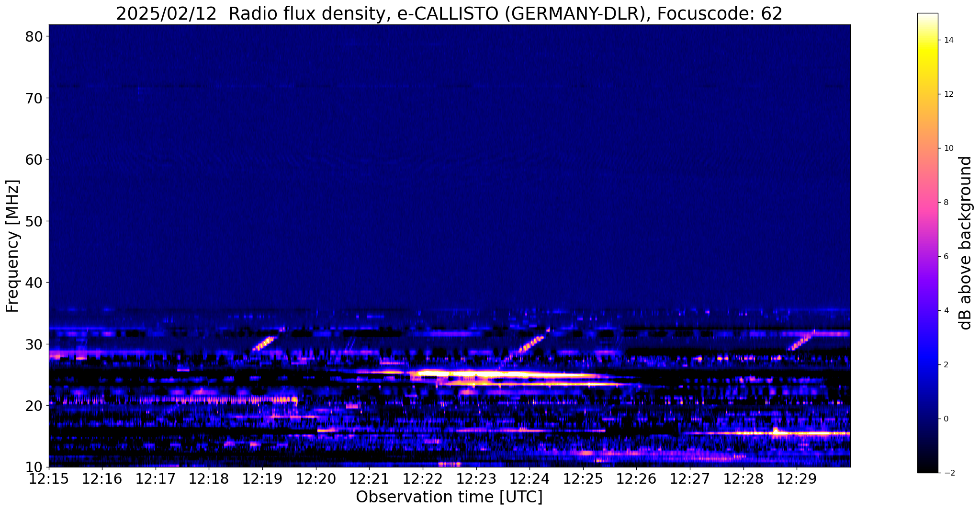Click the 12:18 time tick label
This screenshot has width=980, height=511.
(x=209, y=479)
